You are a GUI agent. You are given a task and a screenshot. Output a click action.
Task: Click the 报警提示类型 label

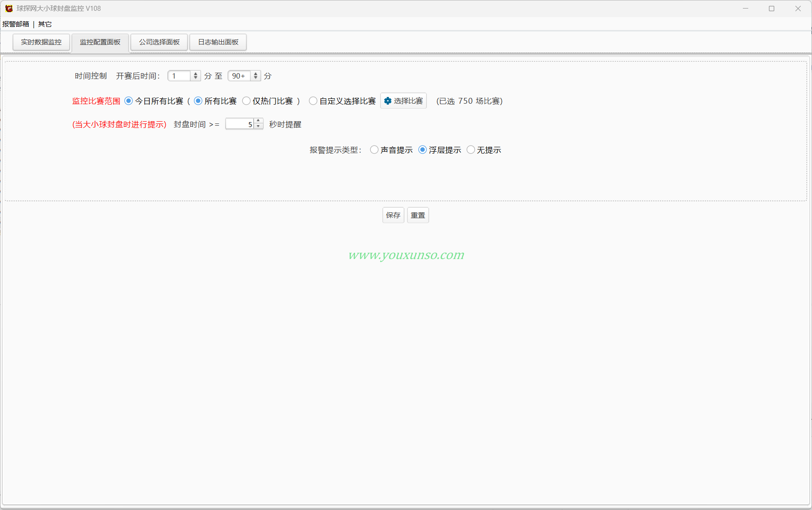(x=335, y=150)
